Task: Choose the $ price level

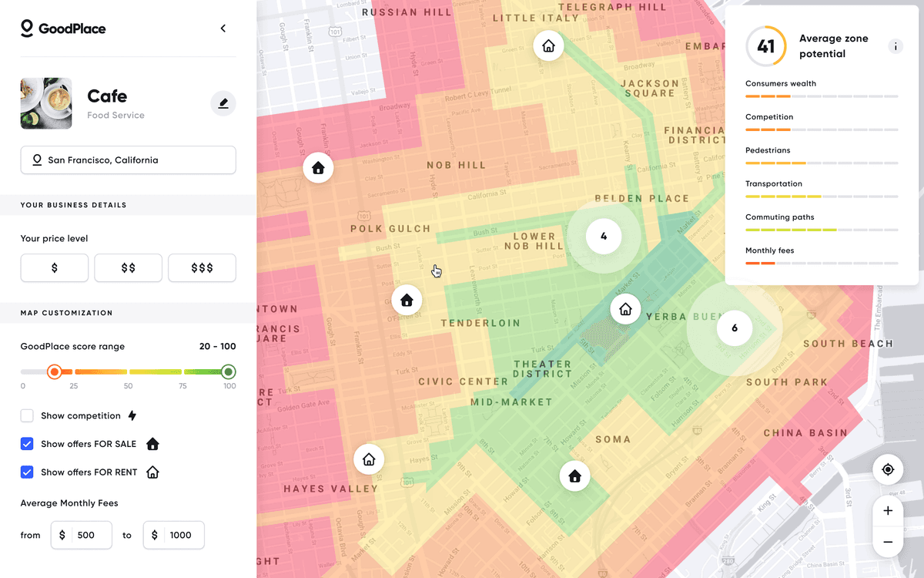Action: (x=55, y=268)
